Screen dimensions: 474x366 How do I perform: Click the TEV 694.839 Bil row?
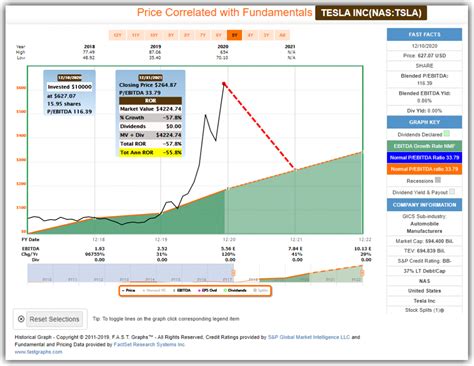(424, 251)
